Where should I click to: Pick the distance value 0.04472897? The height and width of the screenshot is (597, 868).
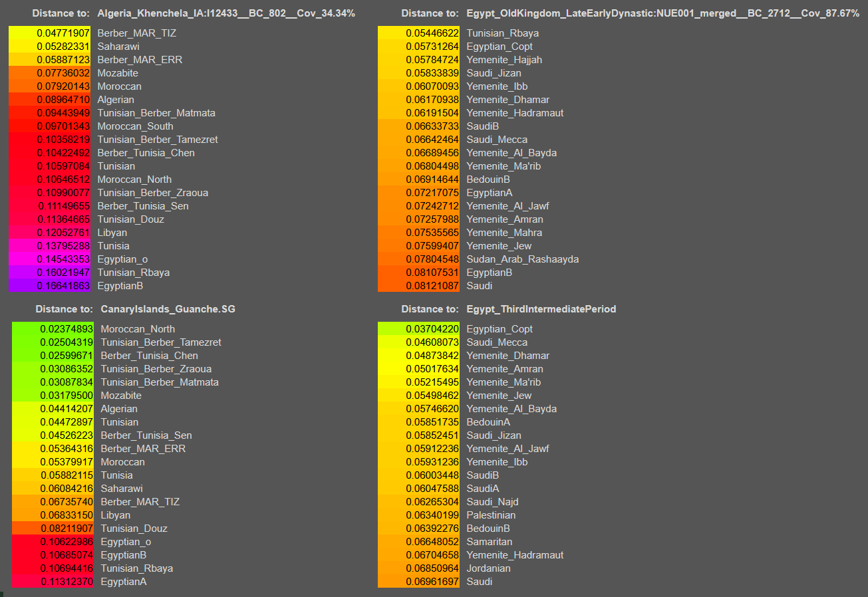(53, 422)
